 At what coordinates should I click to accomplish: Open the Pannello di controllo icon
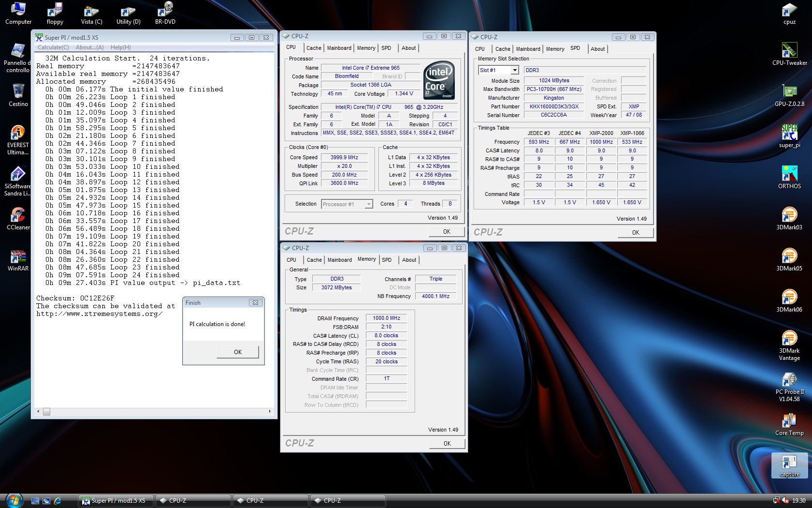(18, 58)
